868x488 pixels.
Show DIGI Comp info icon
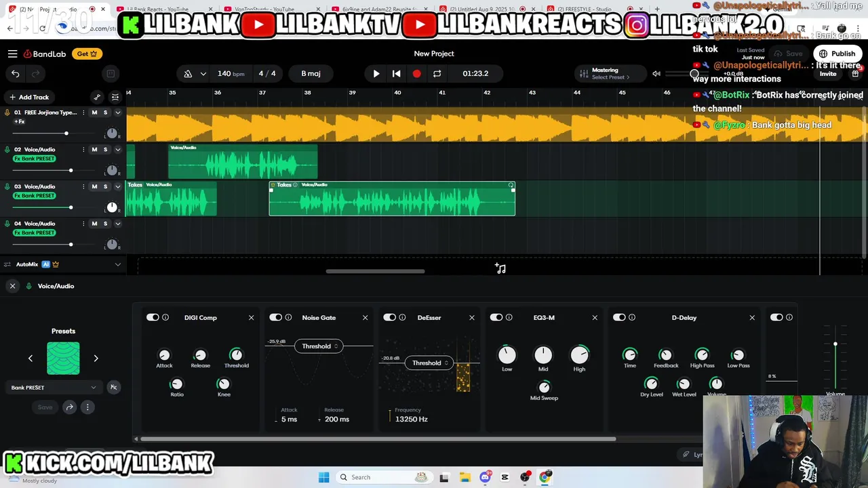[165, 317]
